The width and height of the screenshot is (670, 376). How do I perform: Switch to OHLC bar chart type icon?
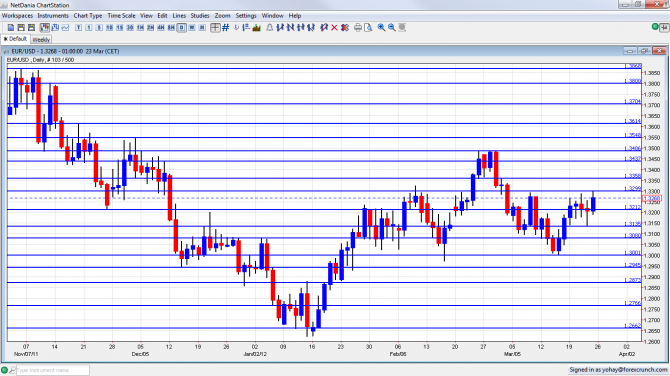pyautogui.click(x=55, y=27)
